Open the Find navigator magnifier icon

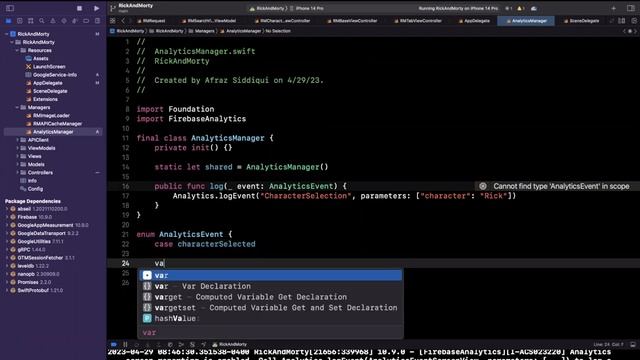click(42, 21)
